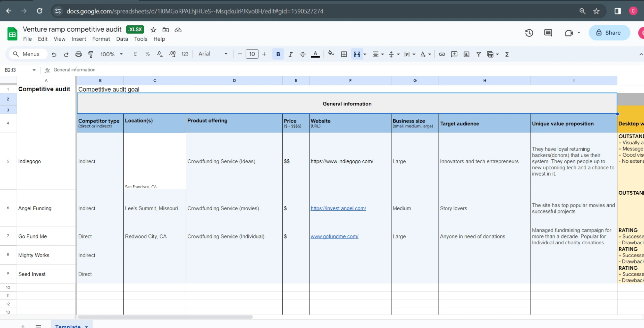
Task: Open the Data menu
Action: (122, 39)
